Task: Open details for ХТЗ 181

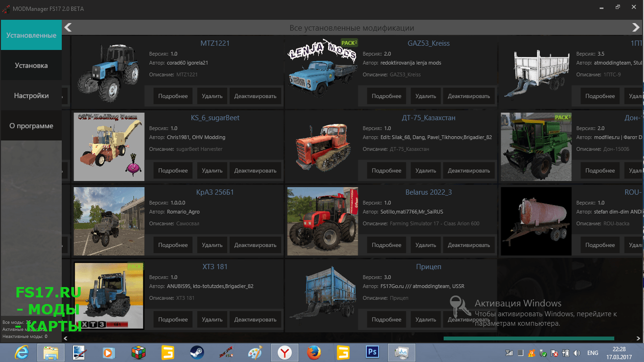Action: point(173,320)
